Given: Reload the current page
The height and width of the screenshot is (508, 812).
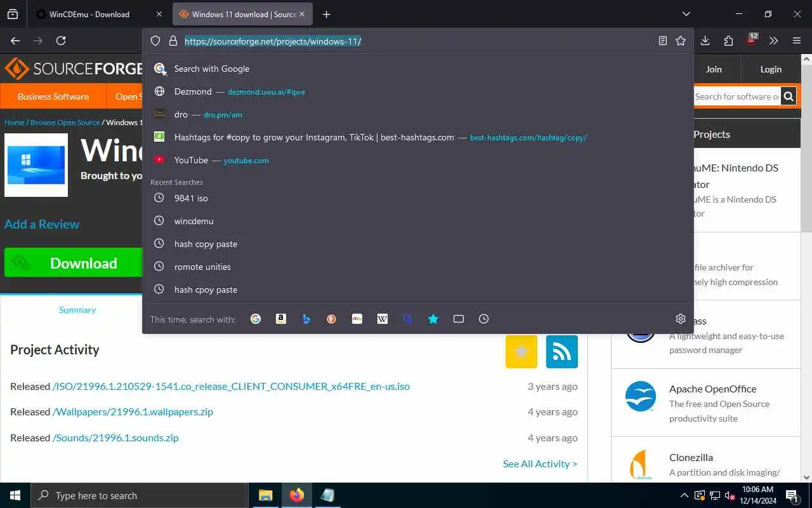Looking at the screenshot, I should [x=61, y=41].
